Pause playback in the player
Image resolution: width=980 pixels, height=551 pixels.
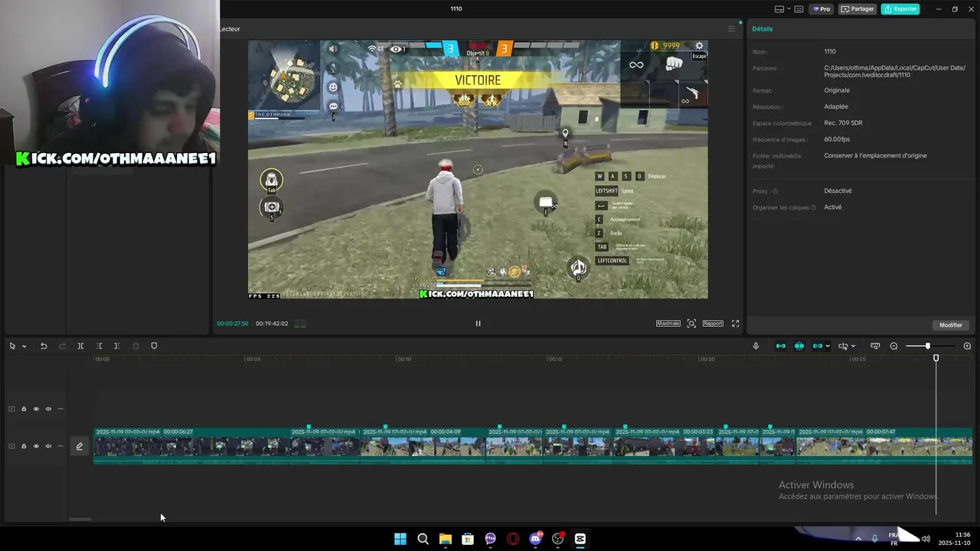(x=478, y=323)
